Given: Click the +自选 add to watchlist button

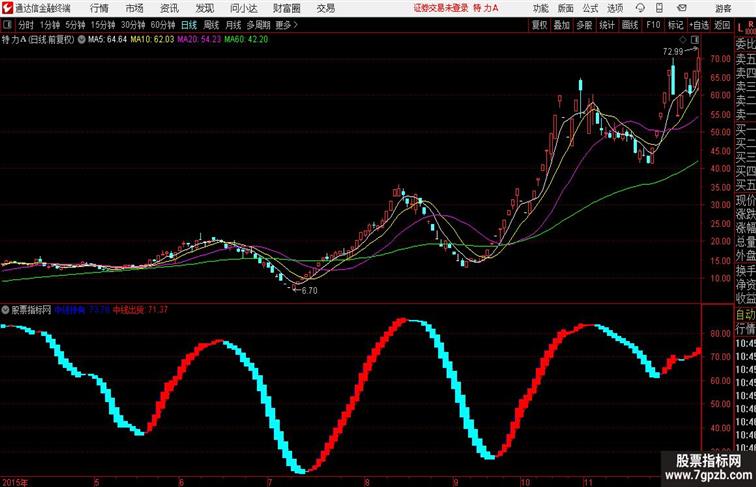Looking at the screenshot, I should point(699,25).
